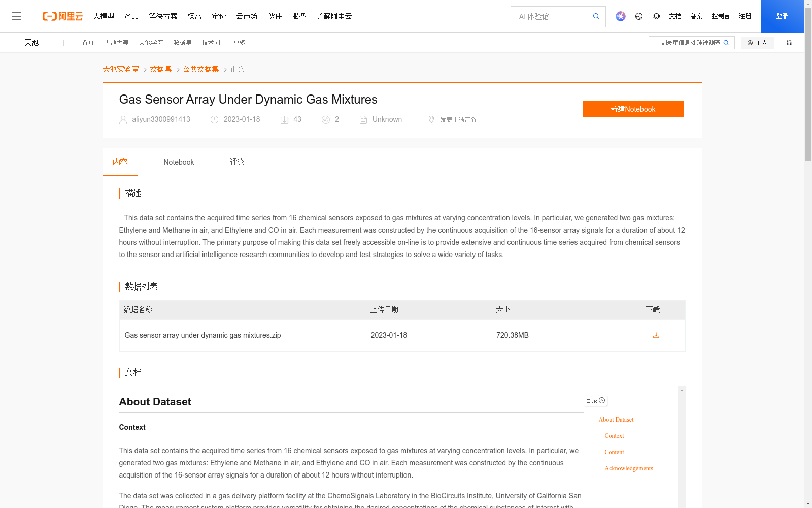Open the 产品 menu
Screen dimensions: 812x508
131,16
